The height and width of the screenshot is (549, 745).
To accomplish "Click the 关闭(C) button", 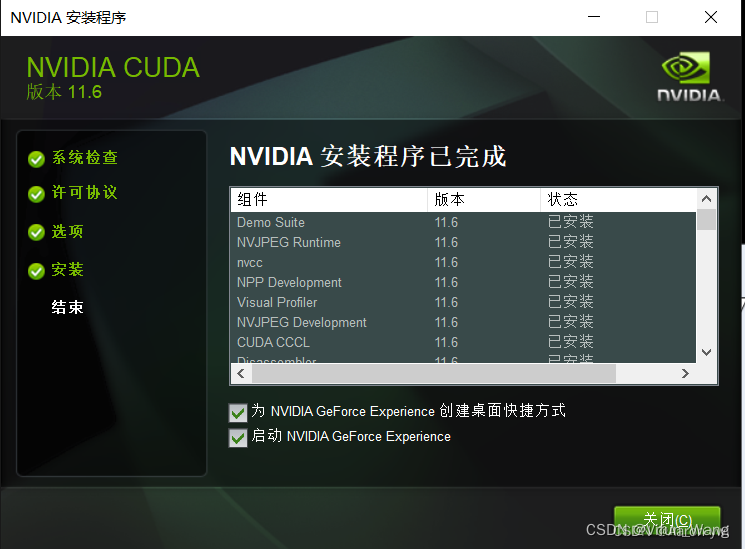I will pyautogui.click(x=667, y=522).
